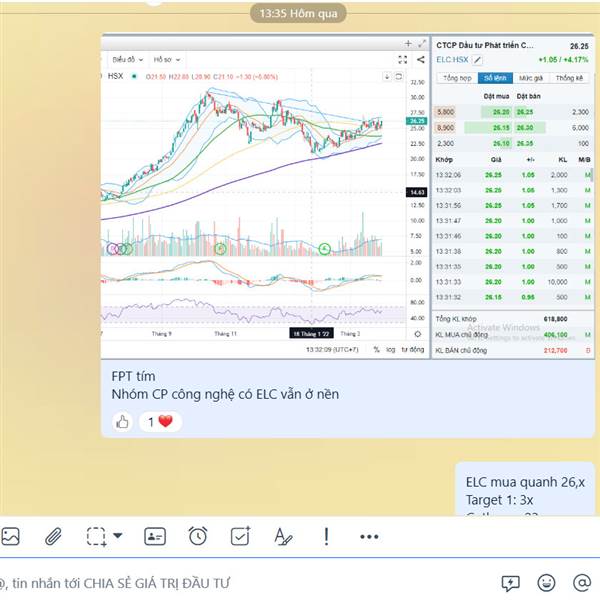The width and height of the screenshot is (600, 600).
Task: Click the 13:31:32 row priced 26.15
Action: tap(513, 297)
